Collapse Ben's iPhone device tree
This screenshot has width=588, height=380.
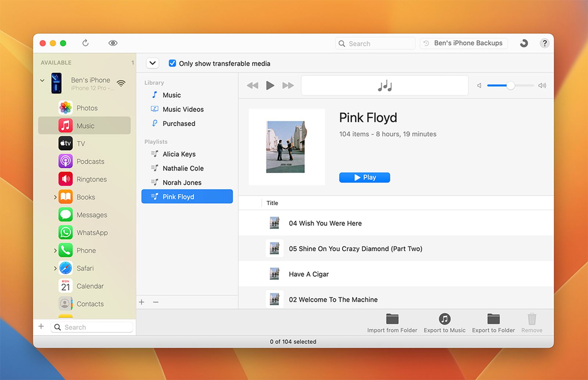[x=42, y=80]
